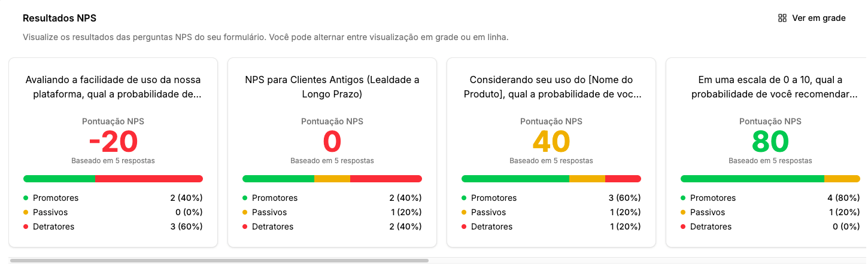The image size is (868, 269).
Task: Click green segment of the 40 score bar
Action: 515,179
